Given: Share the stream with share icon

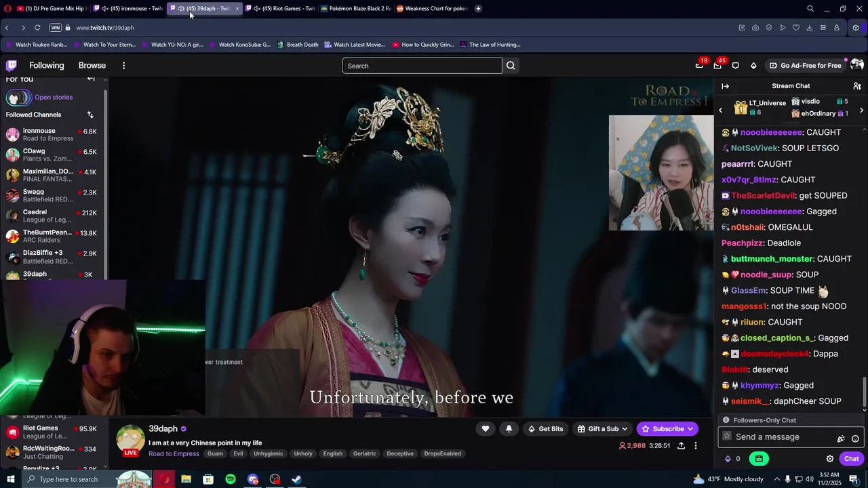Looking at the screenshot, I should pyautogui.click(x=681, y=446).
